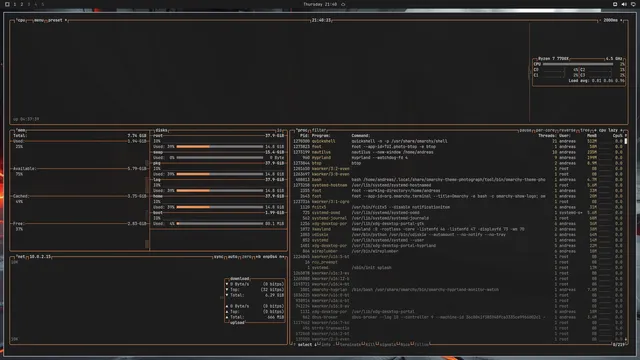The width and height of the screenshot is (640, 360).
Task: Click the Thursday 21:40 clock
Action: click(320, 4)
